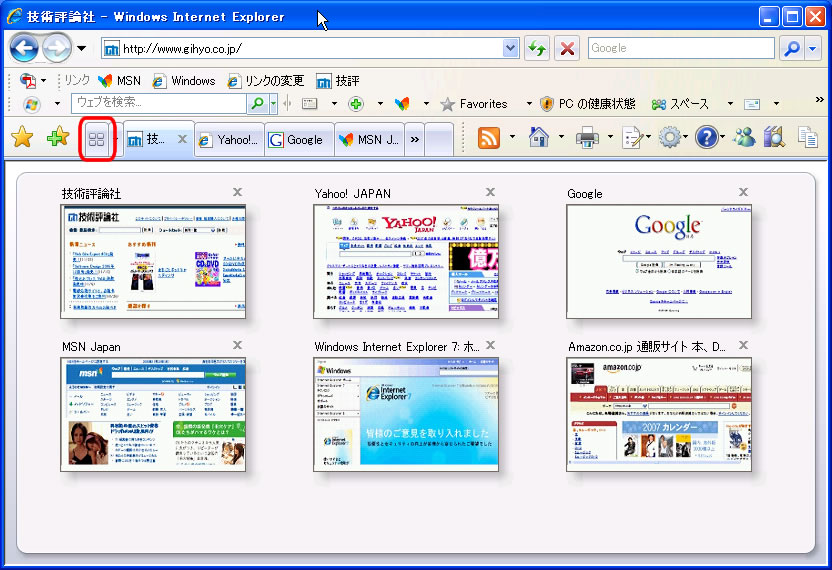Screen dimensions: 832x570
Task: Toggle the Quick Tabs grid button
Action: [97, 139]
